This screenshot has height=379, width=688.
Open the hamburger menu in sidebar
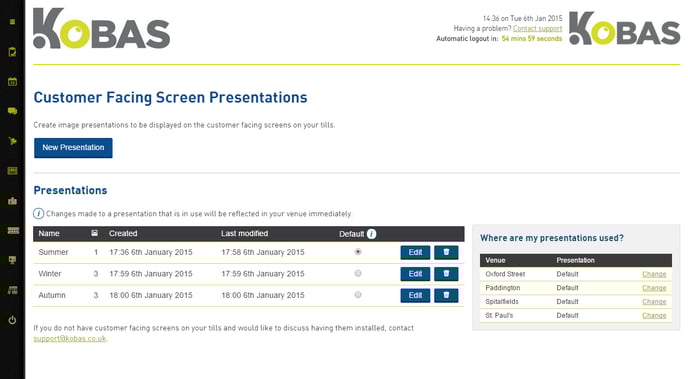click(12, 21)
